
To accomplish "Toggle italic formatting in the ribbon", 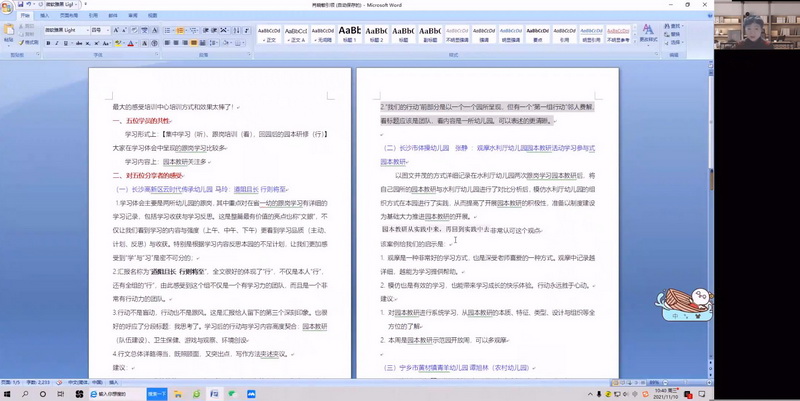I will pos(57,43).
